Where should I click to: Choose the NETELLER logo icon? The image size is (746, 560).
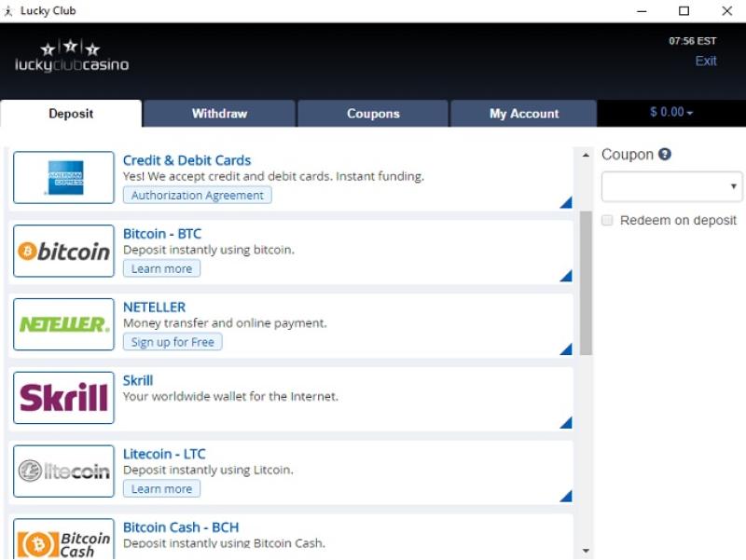[x=64, y=324]
